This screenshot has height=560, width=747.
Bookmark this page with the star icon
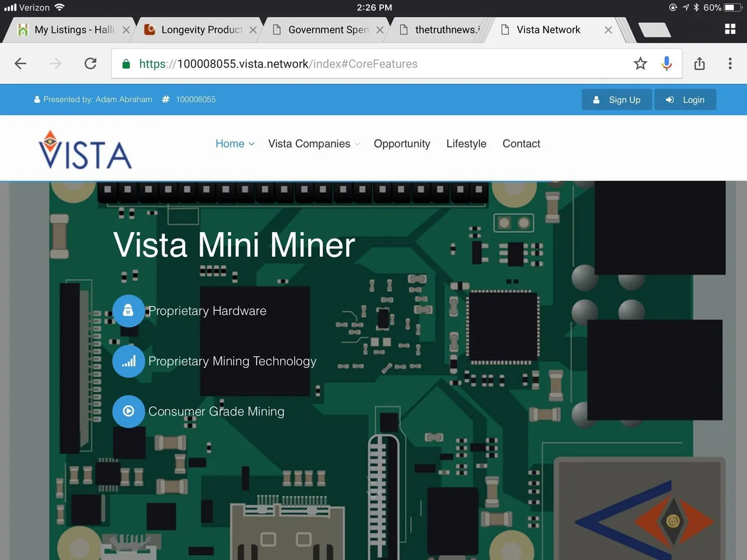[640, 64]
